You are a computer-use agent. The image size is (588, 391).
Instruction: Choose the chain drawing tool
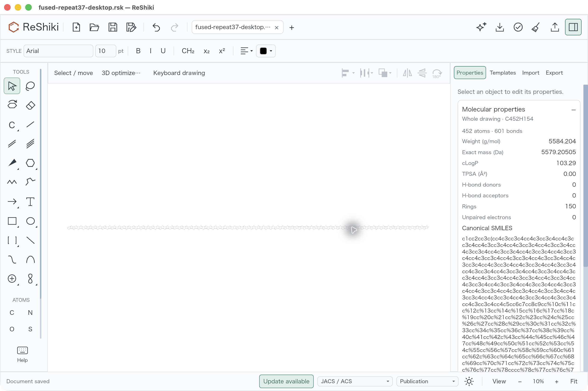click(12, 182)
